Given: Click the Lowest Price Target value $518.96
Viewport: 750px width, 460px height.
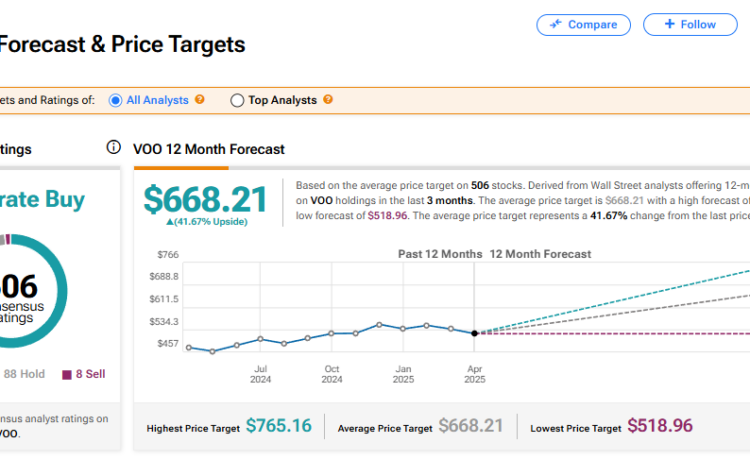Looking at the screenshot, I should (661, 427).
